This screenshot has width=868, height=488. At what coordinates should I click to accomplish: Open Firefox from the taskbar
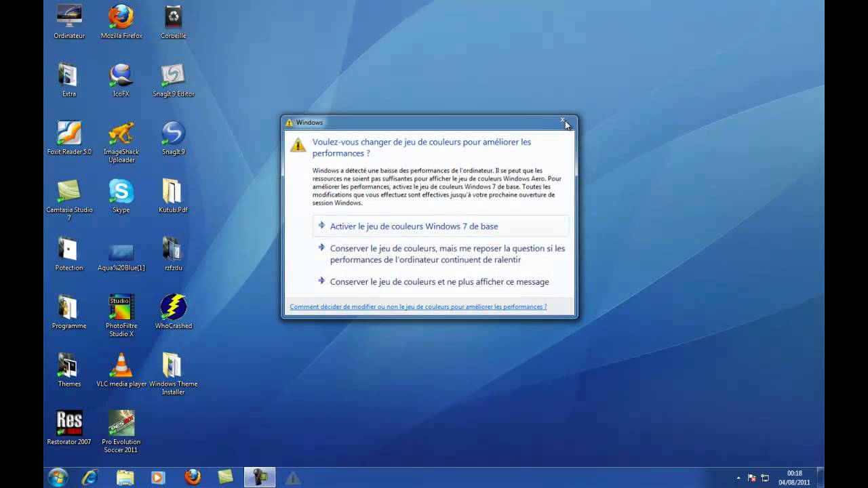(x=193, y=477)
